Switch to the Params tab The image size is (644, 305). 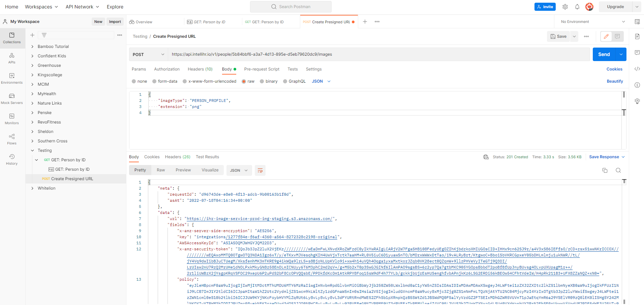(139, 69)
